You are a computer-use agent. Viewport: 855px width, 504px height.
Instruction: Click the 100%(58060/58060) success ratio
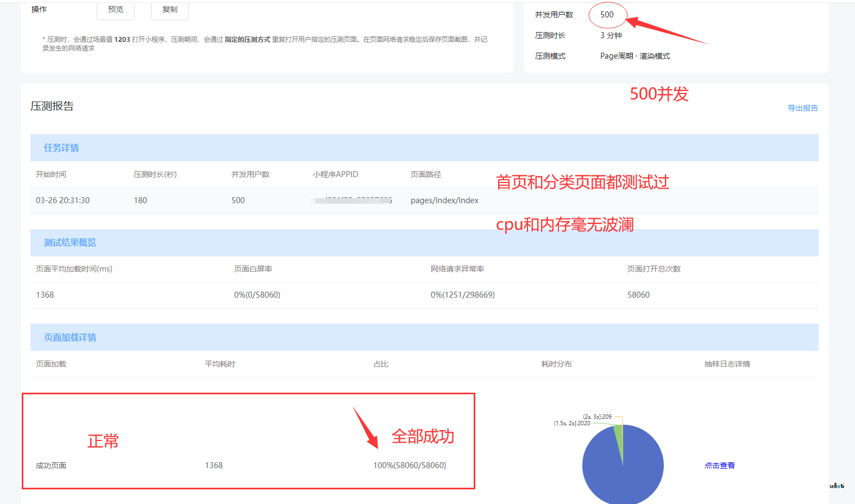pyautogui.click(x=410, y=465)
